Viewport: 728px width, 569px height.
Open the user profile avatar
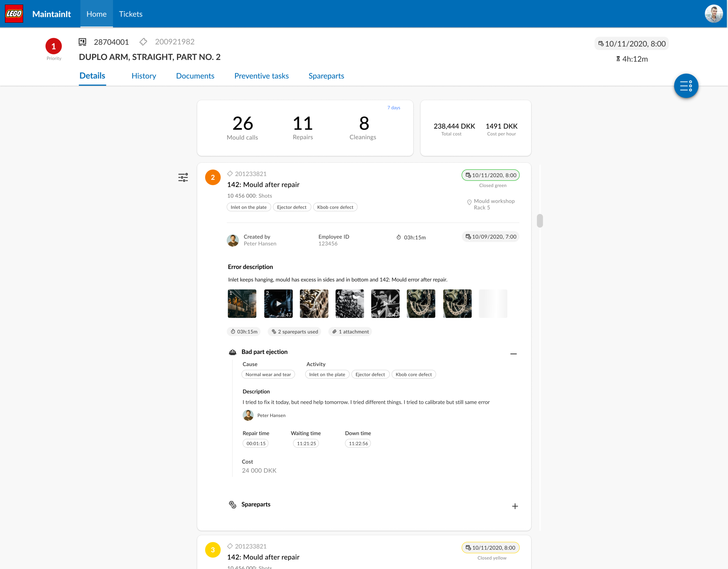pos(713,14)
